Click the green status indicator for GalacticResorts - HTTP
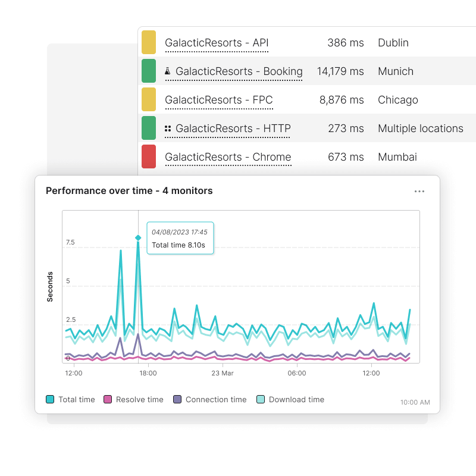The image size is (476, 476). tap(148, 128)
